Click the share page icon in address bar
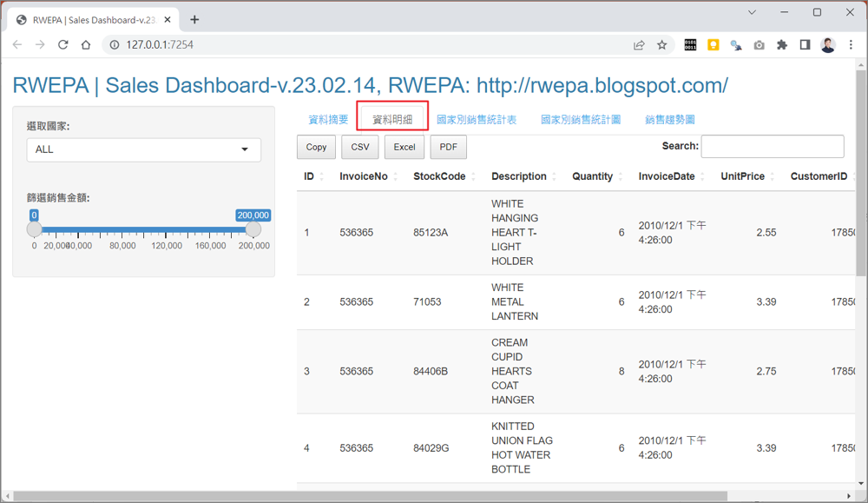The height and width of the screenshot is (503, 868). tap(639, 44)
